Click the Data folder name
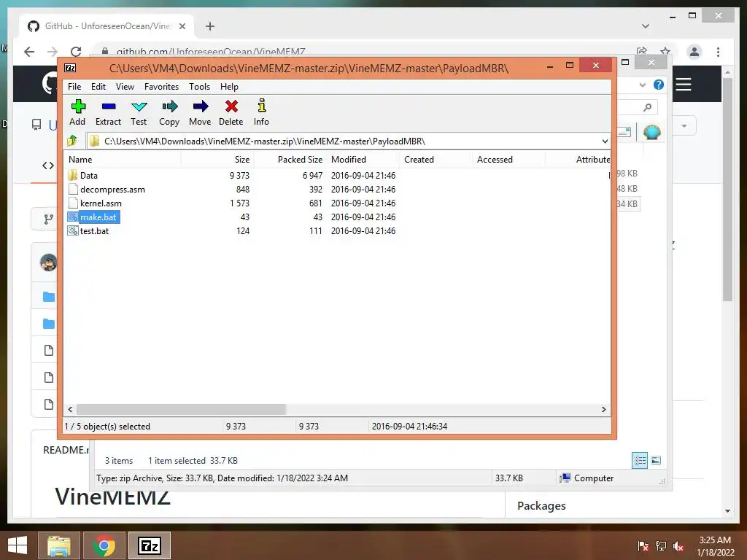Image resolution: width=747 pixels, height=560 pixels. (88, 176)
